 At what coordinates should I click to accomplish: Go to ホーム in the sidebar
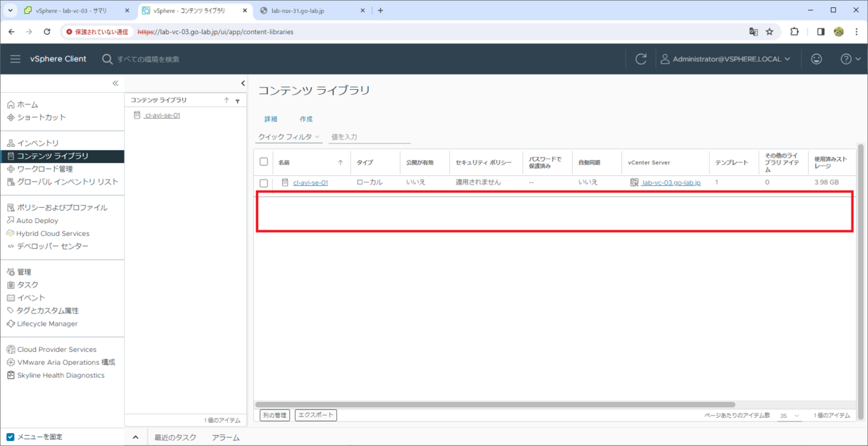(x=27, y=104)
